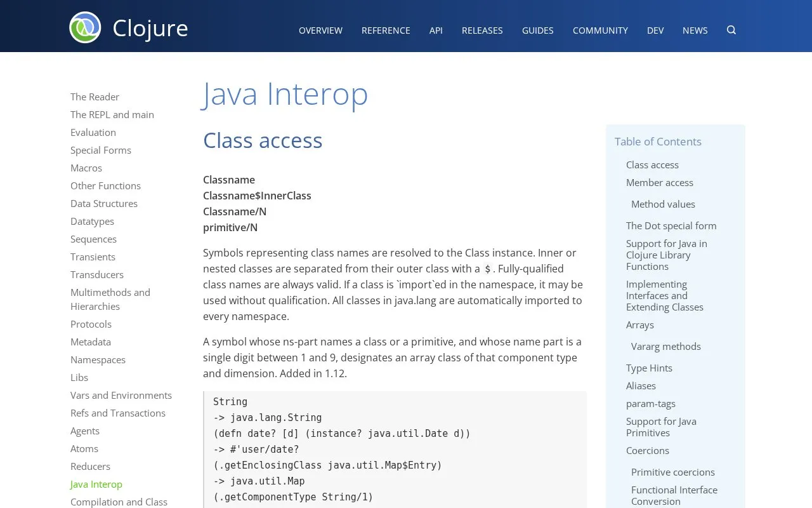Jump to Method values in contents
Viewport: 812px width, 508px height.
click(x=663, y=204)
